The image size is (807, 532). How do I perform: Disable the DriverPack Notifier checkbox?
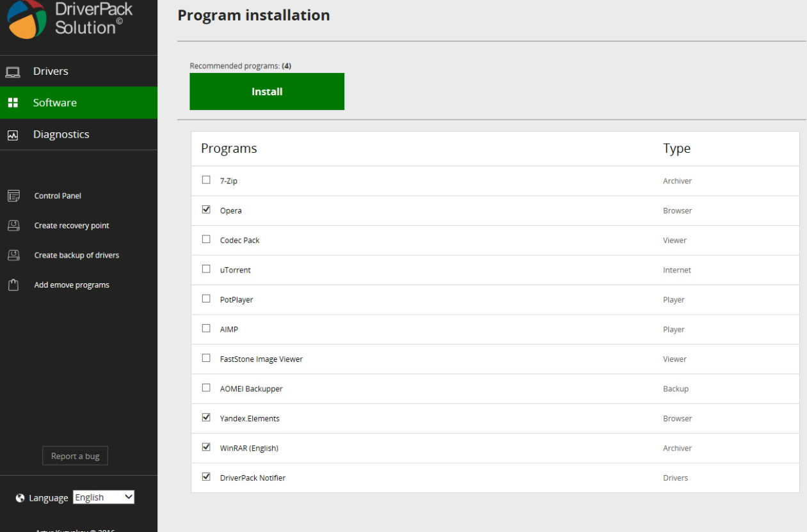pos(206,477)
